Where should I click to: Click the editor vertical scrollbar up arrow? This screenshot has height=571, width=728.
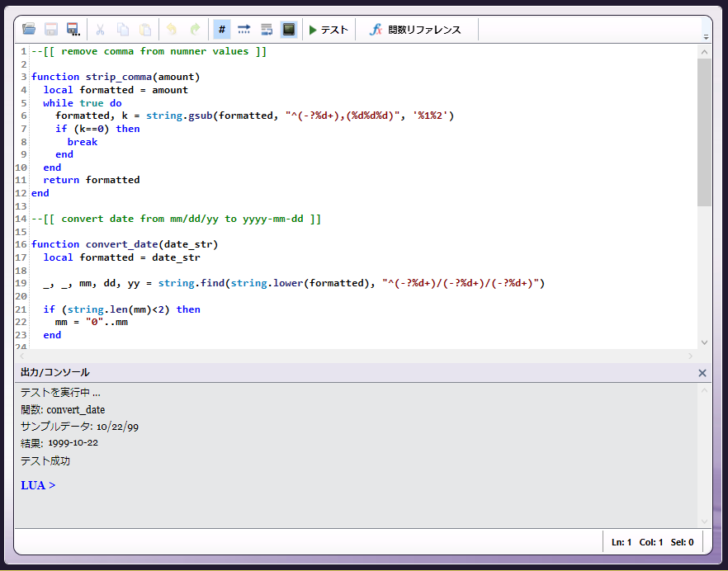coord(704,52)
